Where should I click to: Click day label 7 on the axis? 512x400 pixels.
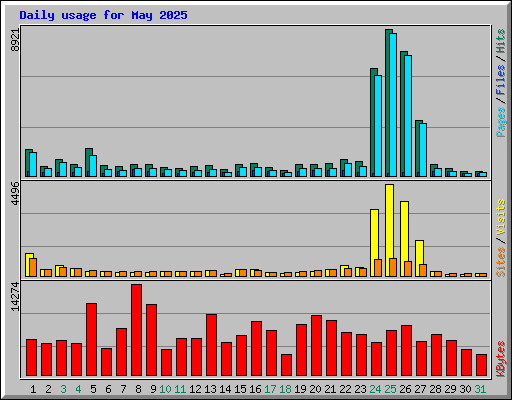[x=123, y=389]
